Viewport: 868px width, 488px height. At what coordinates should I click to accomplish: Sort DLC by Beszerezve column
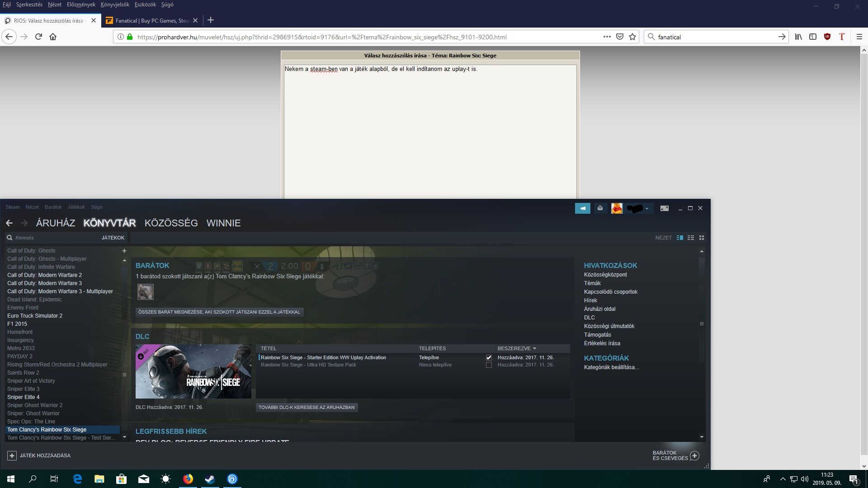pos(517,348)
